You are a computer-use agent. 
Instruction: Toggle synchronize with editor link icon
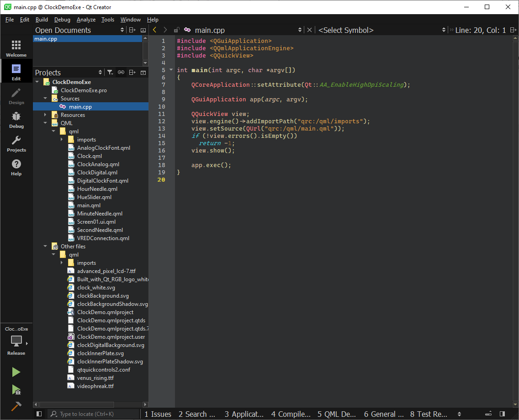(x=121, y=72)
